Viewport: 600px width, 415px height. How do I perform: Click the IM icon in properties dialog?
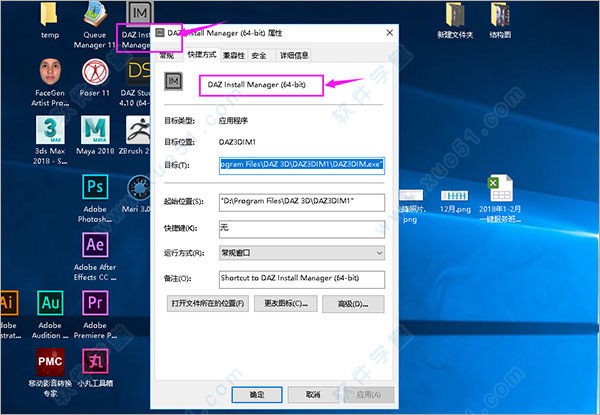pos(173,81)
